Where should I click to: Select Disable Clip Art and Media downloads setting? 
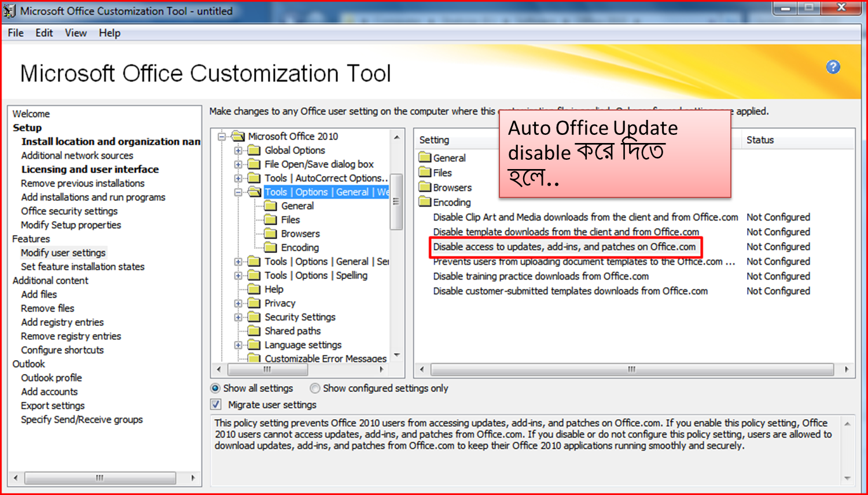tap(586, 217)
